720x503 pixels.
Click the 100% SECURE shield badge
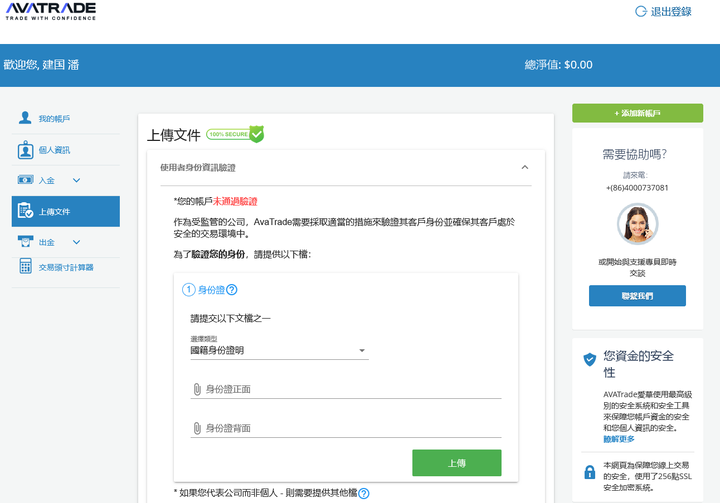click(235, 134)
